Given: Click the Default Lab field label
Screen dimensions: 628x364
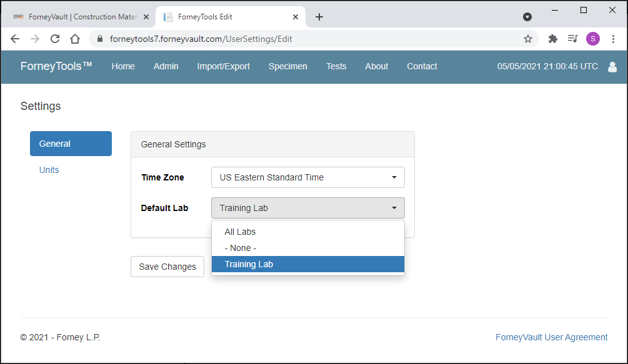Looking at the screenshot, I should 164,208.
